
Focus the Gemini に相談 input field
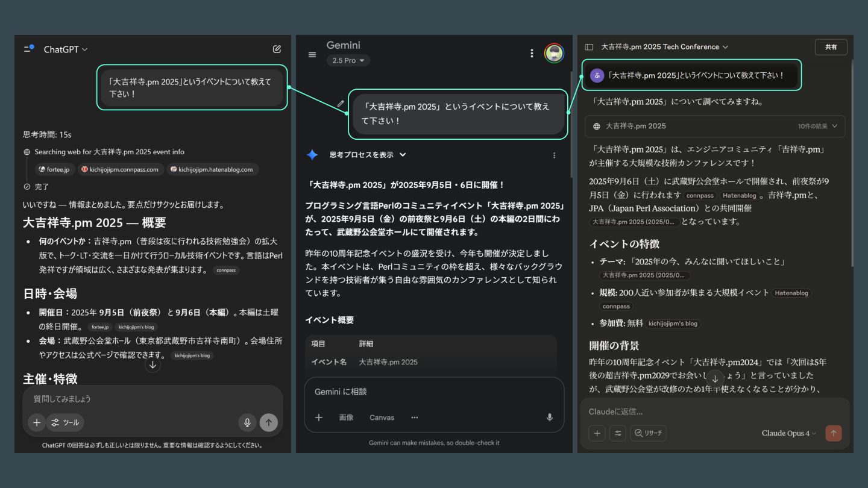[434, 392]
